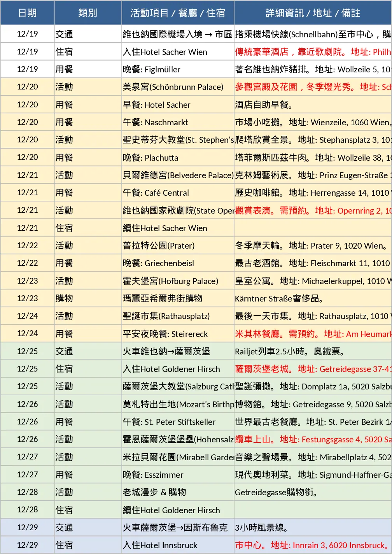Click the 平安夜晚餐: Steirereck cell
392x554 pixels.
point(178,334)
